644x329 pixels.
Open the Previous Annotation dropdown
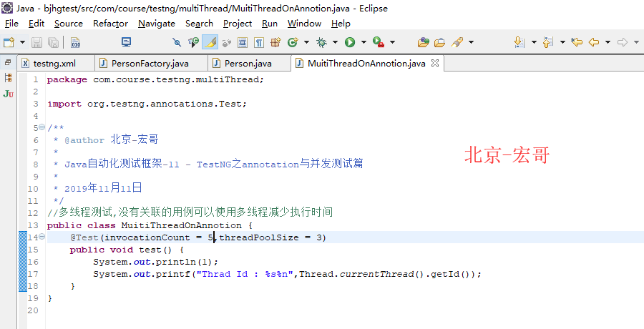[562, 42]
